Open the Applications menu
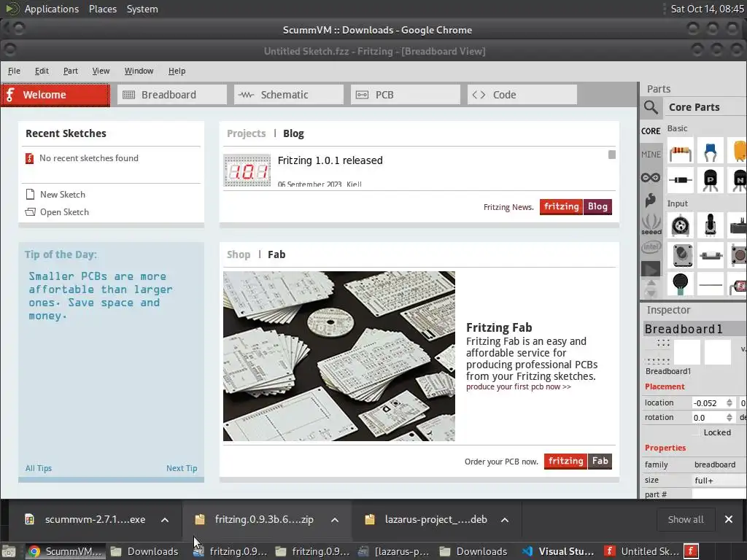This screenshot has width=747, height=560. pos(52,9)
